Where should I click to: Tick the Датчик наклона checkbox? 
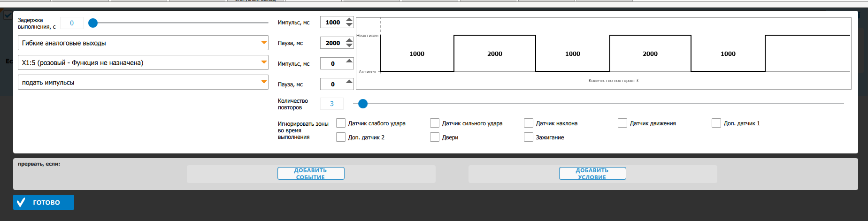tap(529, 123)
